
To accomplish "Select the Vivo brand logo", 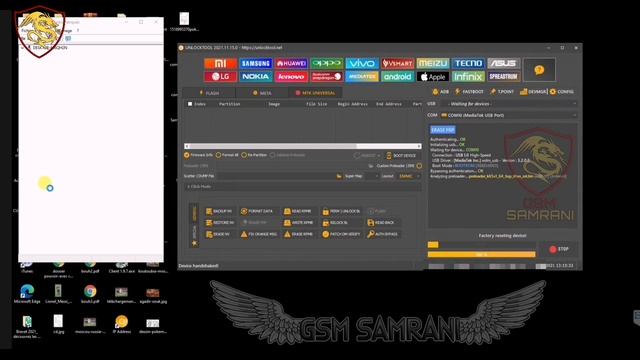I will click(x=362, y=63).
